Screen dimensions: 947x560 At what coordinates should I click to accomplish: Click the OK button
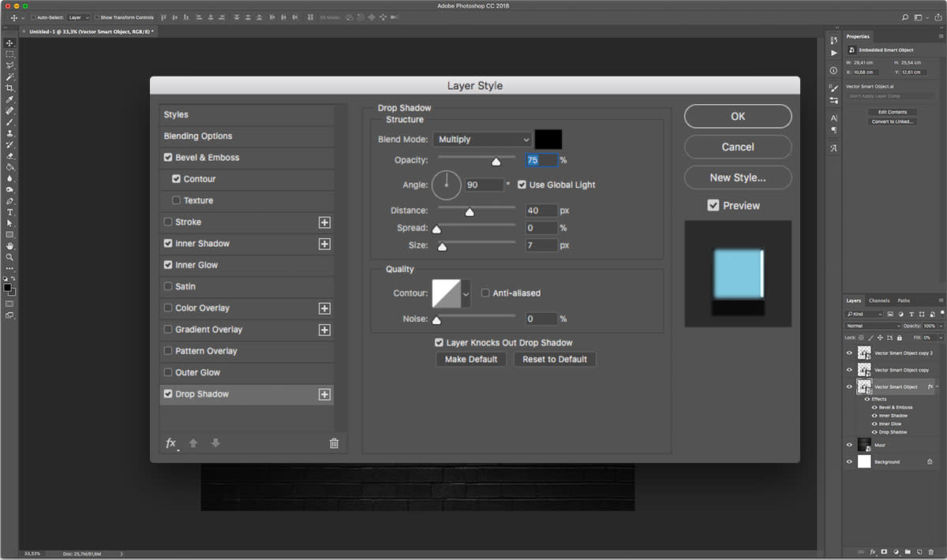(x=738, y=116)
